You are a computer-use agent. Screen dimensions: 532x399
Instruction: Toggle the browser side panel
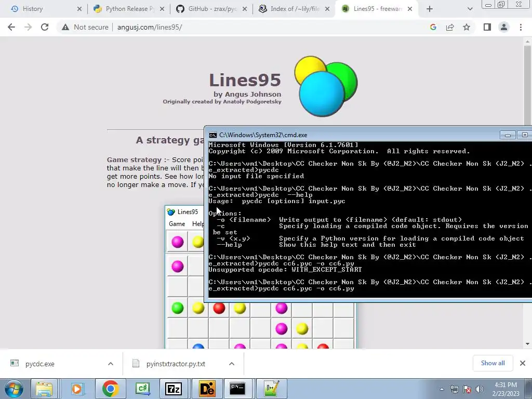click(x=487, y=27)
